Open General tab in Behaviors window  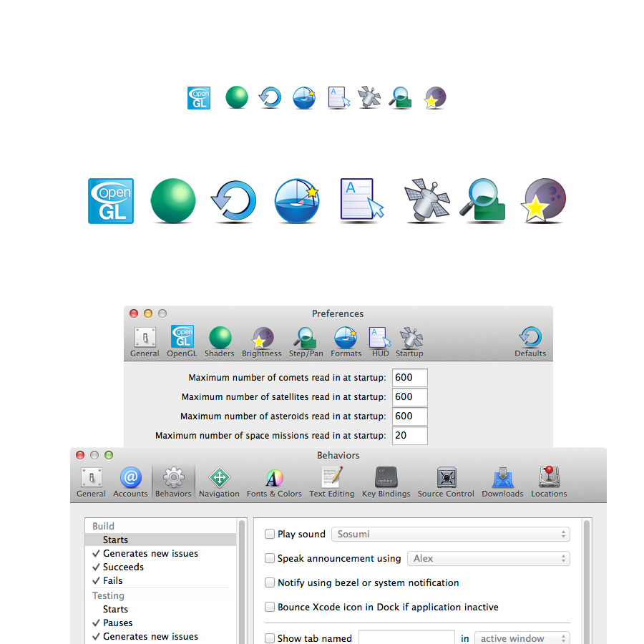[x=91, y=482]
